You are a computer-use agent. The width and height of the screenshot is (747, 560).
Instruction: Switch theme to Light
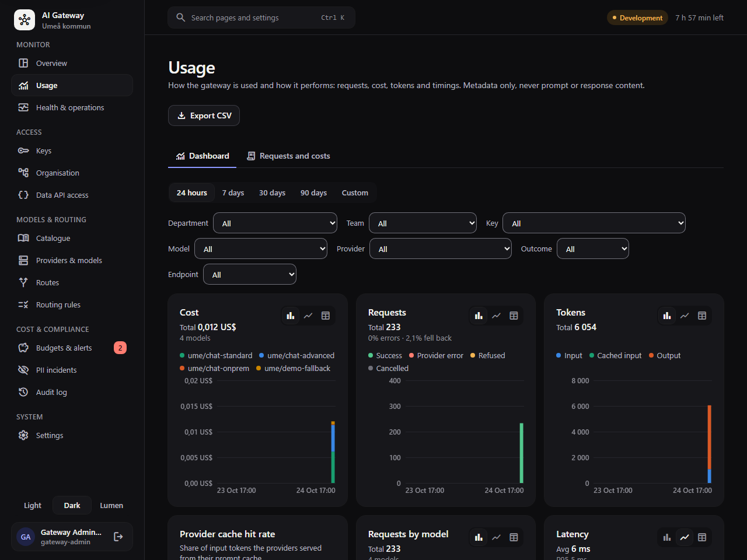[x=33, y=505]
